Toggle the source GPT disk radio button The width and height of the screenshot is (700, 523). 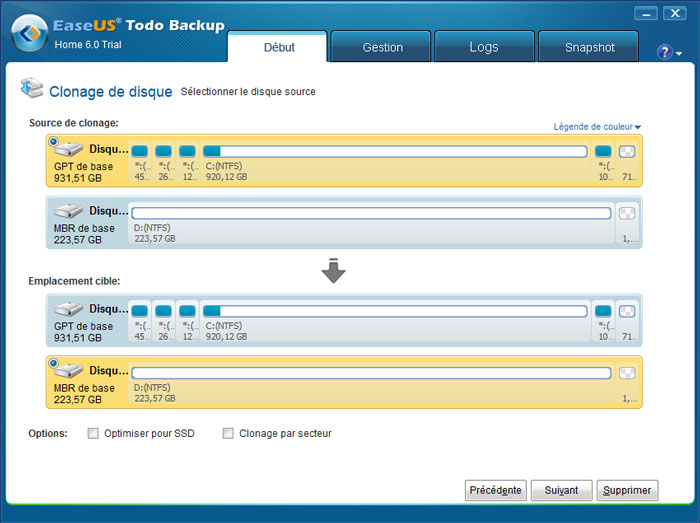[53, 142]
